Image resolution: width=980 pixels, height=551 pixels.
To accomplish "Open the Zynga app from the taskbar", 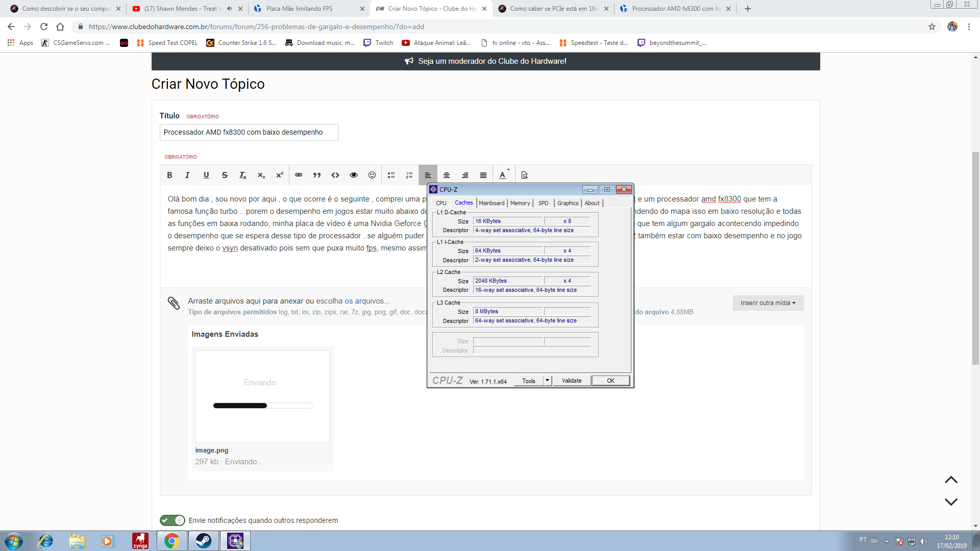I will (140, 541).
